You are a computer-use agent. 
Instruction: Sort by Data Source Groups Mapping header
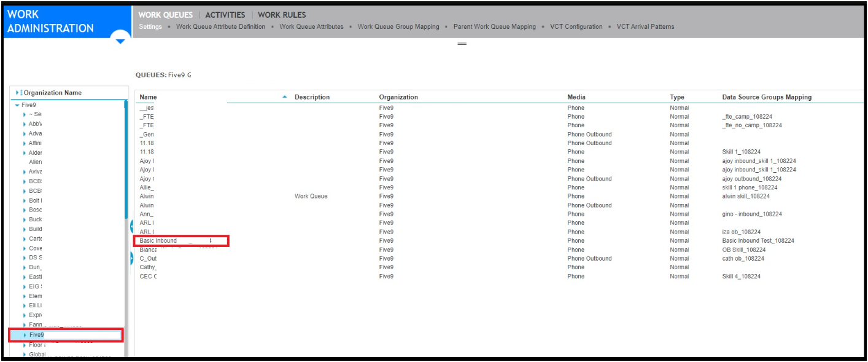767,97
